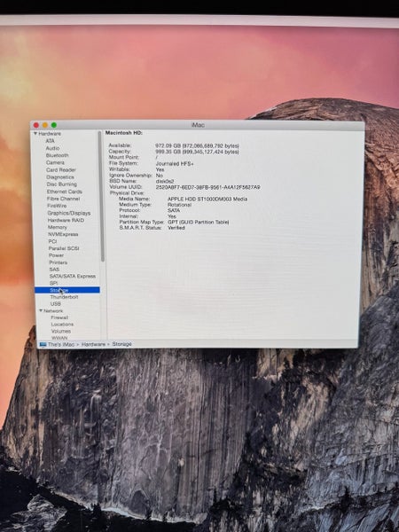Screen dimensions: 399x532
Task: Select Volumes under Network
Action: pyautogui.click(x=61, y=331)
